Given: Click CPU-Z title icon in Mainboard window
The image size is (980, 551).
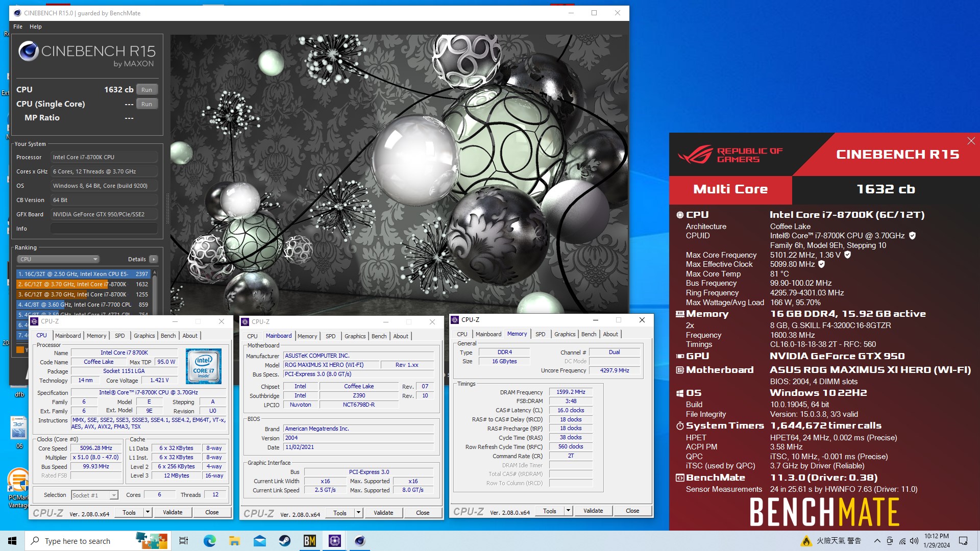Looking at the screenshot, I should [x=245, y=322].
